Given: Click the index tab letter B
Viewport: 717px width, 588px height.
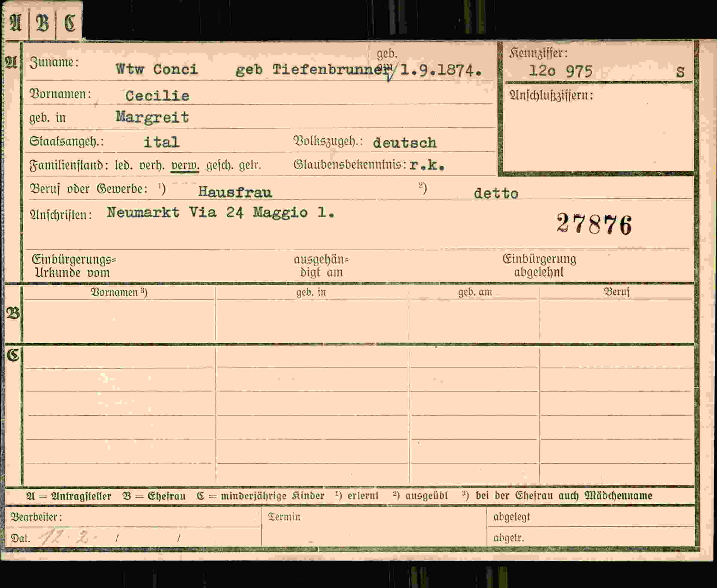Looking at the screenshot, I should coord(42,23).
